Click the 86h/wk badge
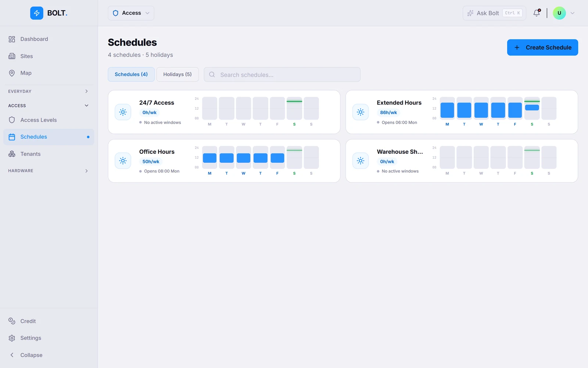This screenshot has height=368, width=588. (388, 113)
